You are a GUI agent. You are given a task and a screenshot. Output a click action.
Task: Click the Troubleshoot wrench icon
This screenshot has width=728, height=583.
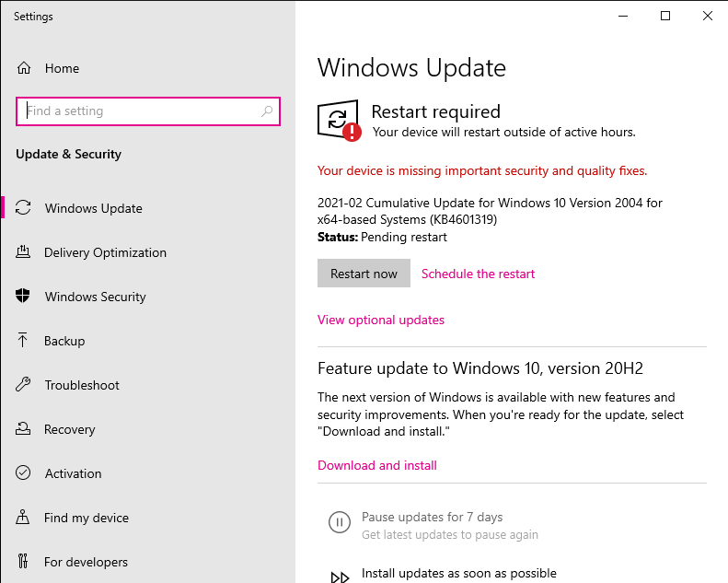pyautogui.click(x=23, y=384)
